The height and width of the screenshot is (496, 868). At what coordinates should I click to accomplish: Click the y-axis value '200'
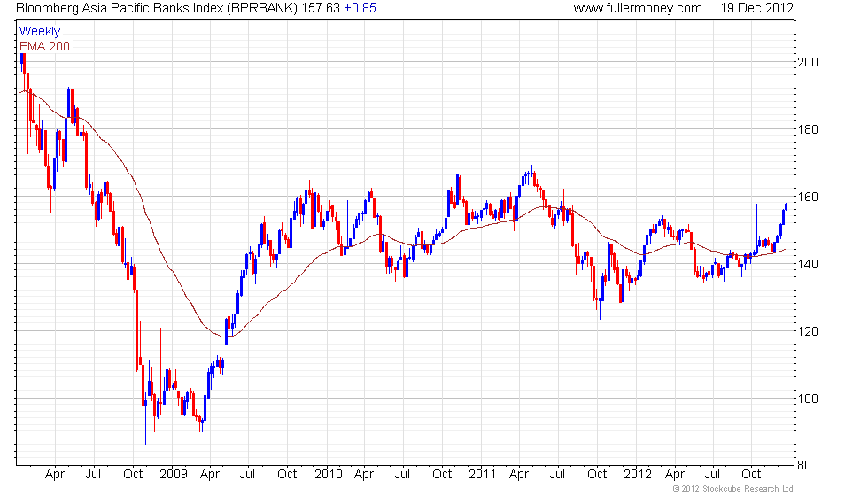pyautogui.click(x=807, y=62)
